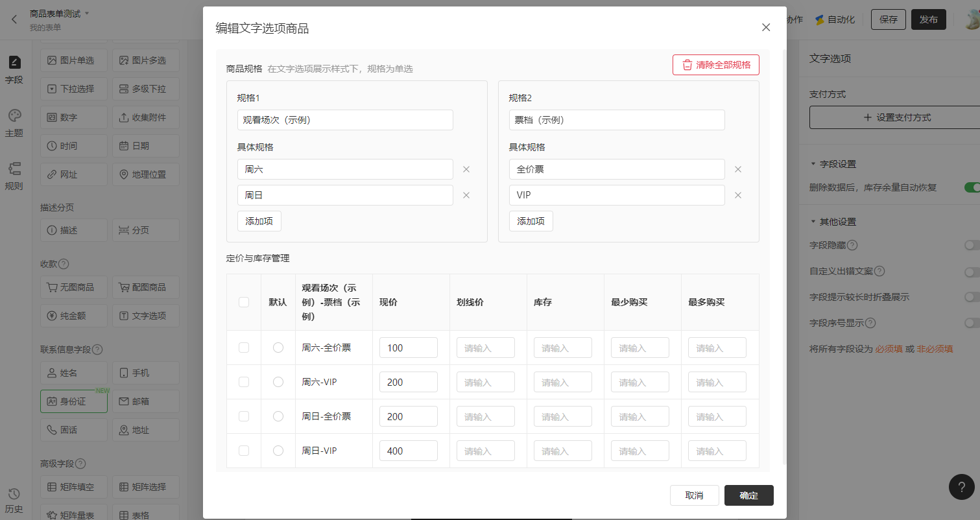Add a 网址 field
The width and height of the screenshot is (980, 520).
(x=74, y=174)
